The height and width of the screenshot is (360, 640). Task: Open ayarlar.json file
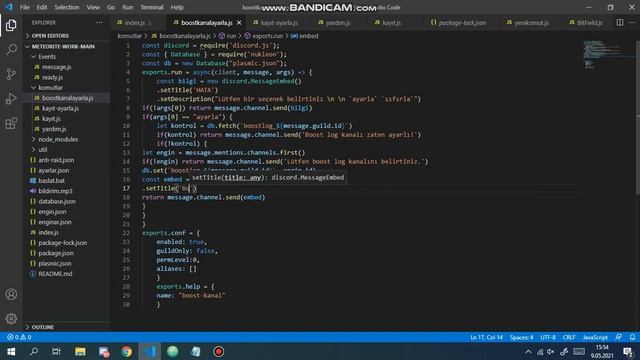coord(53,171)
